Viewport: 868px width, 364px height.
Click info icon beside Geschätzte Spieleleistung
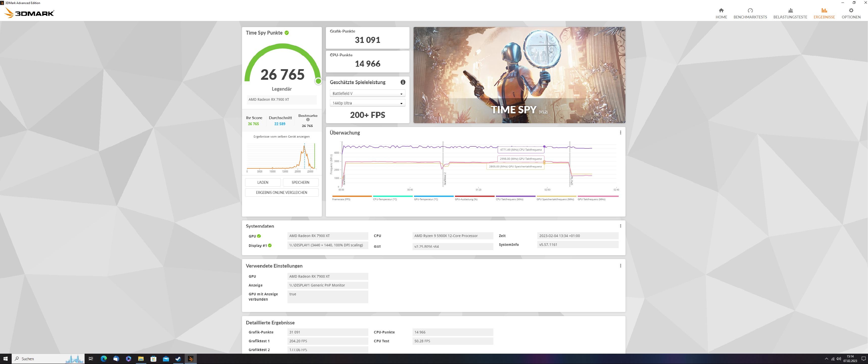[x=403, y=82]
